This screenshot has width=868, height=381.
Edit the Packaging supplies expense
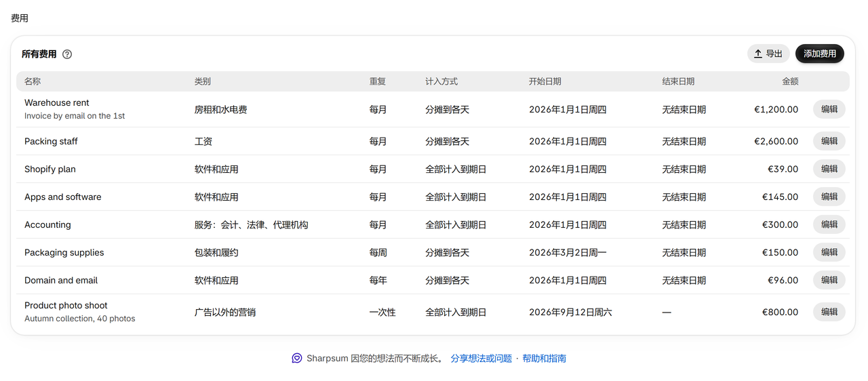(829, 252)
